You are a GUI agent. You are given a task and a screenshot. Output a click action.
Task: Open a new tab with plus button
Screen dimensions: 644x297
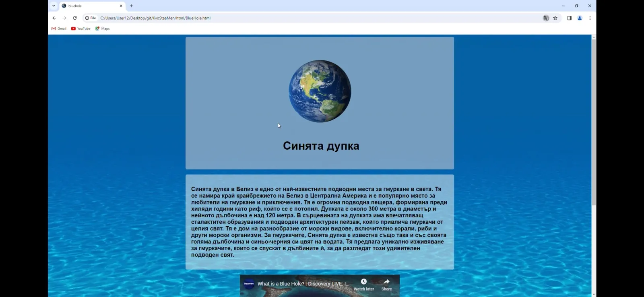pyautogui.click(x=131, y=6)
